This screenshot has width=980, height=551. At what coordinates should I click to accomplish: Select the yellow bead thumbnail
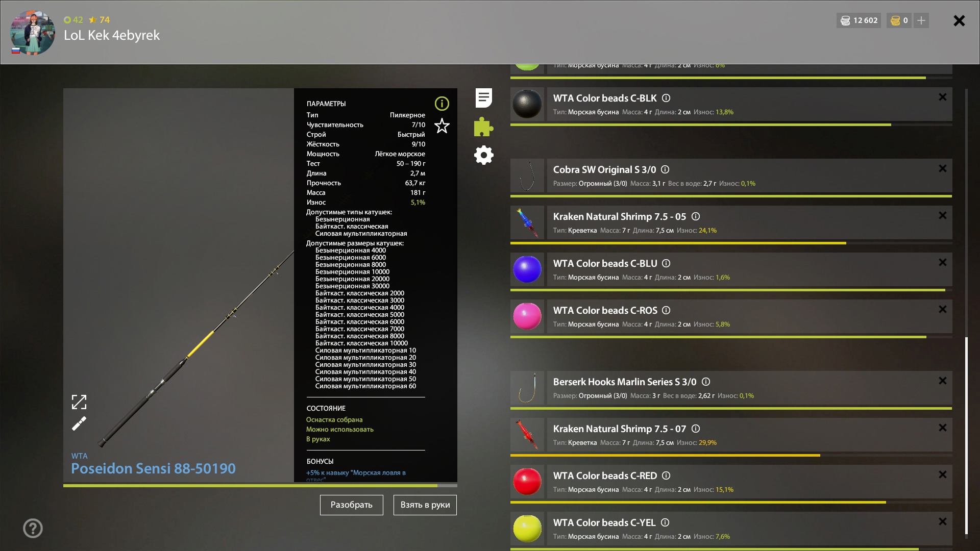click(x=527, y=529)
